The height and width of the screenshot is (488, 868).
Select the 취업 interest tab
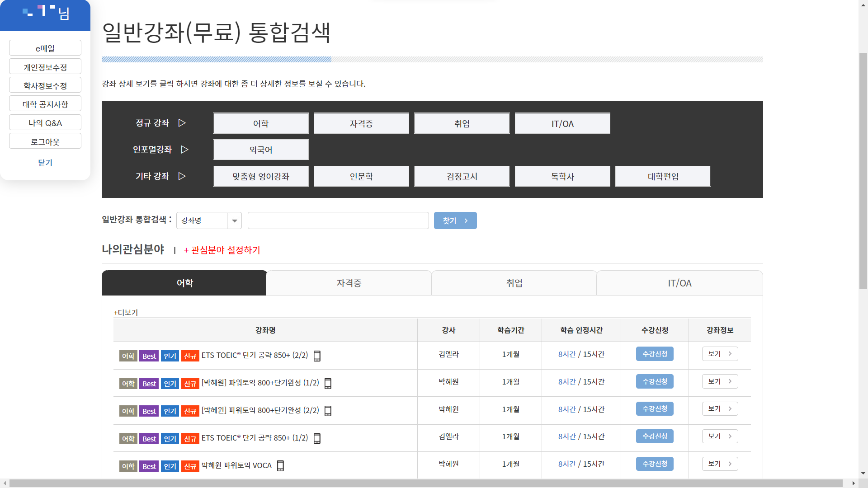514,283
